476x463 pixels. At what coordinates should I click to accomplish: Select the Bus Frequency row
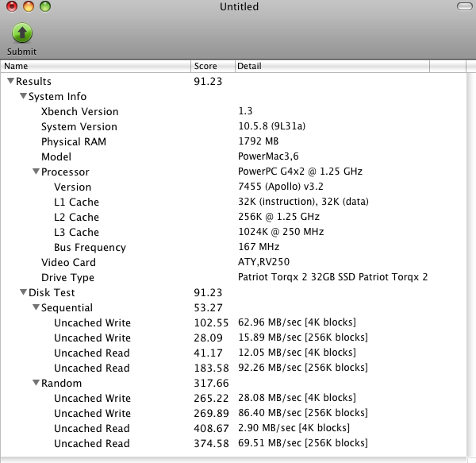point(233,247)
